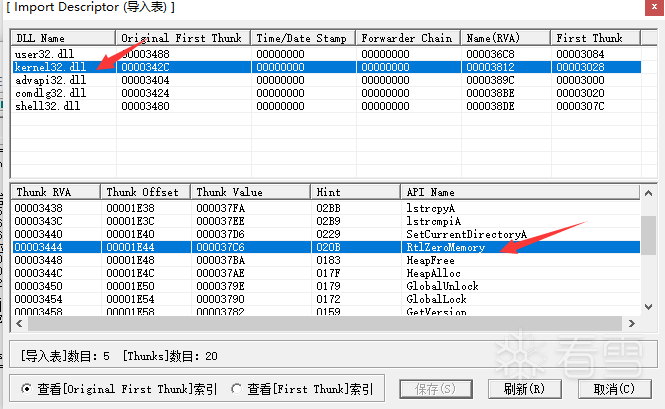Click First Thunk column header

595,38
